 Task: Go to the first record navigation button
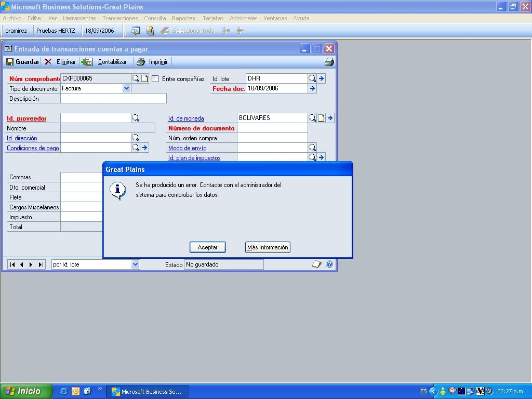pos(12,264)
